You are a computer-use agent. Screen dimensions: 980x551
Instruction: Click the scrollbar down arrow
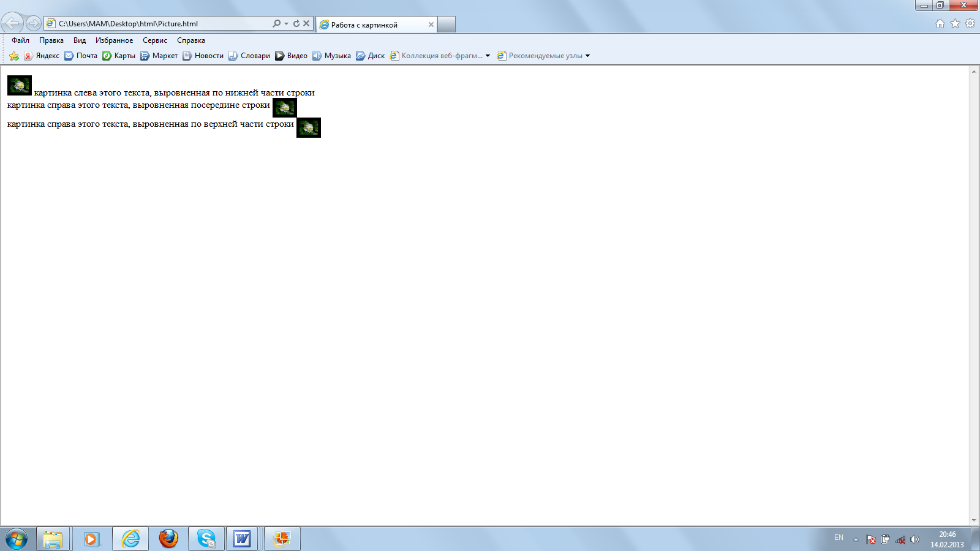tap(974, 520)
